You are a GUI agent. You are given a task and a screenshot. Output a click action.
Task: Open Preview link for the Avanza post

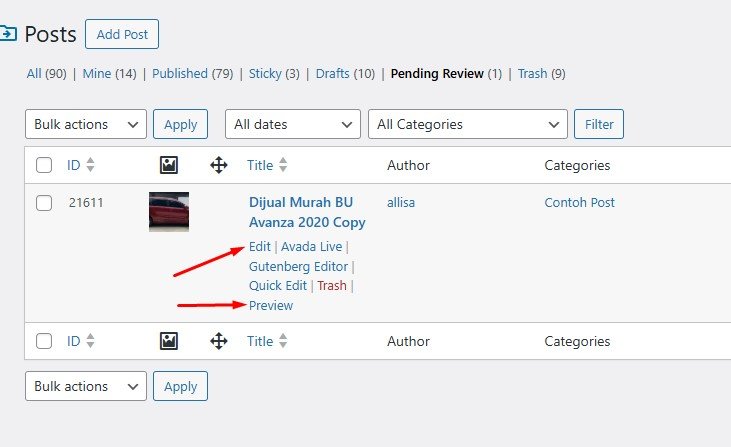[x=271, y=306]
